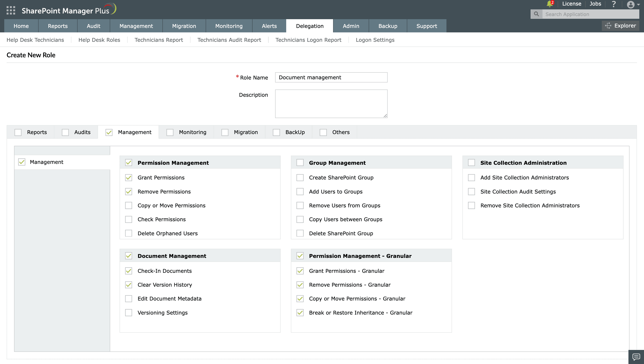Click the Explorer button

point(620,26)
